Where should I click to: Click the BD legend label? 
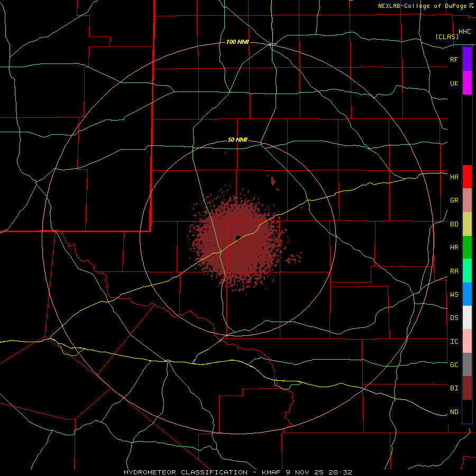tap(454, 224)
